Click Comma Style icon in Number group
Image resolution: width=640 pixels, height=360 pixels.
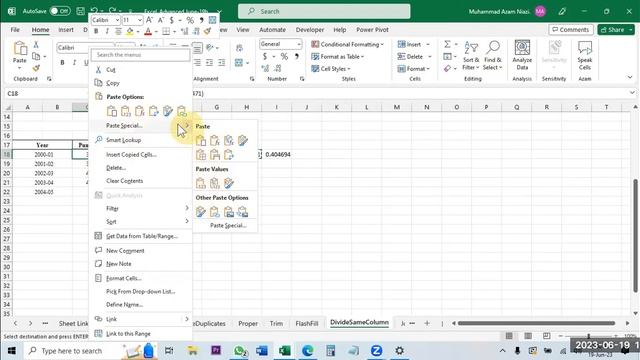click(297, 56)
